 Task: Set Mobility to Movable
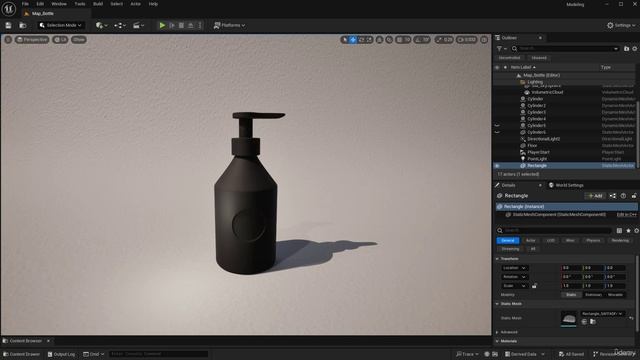click(616, 295)
